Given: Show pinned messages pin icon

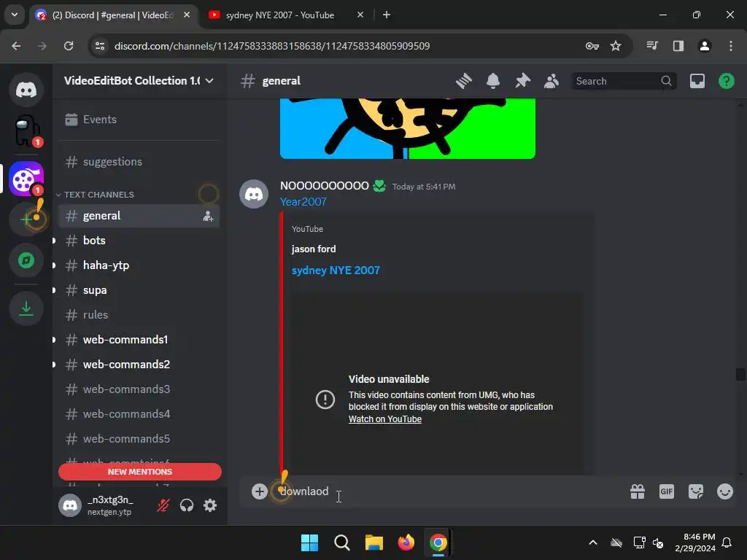Looking at the screenshot, I should click(522, 81).
